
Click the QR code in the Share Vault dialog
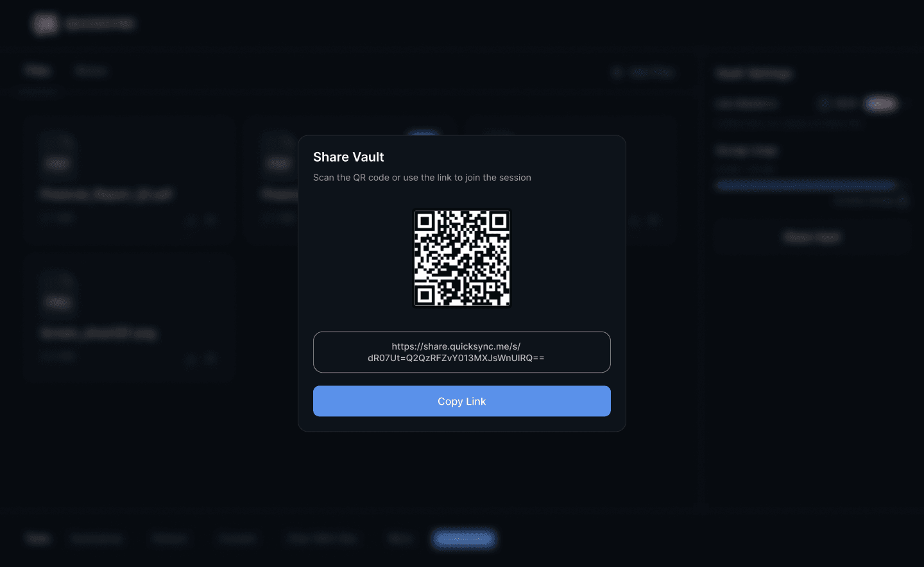pos(461,258)
